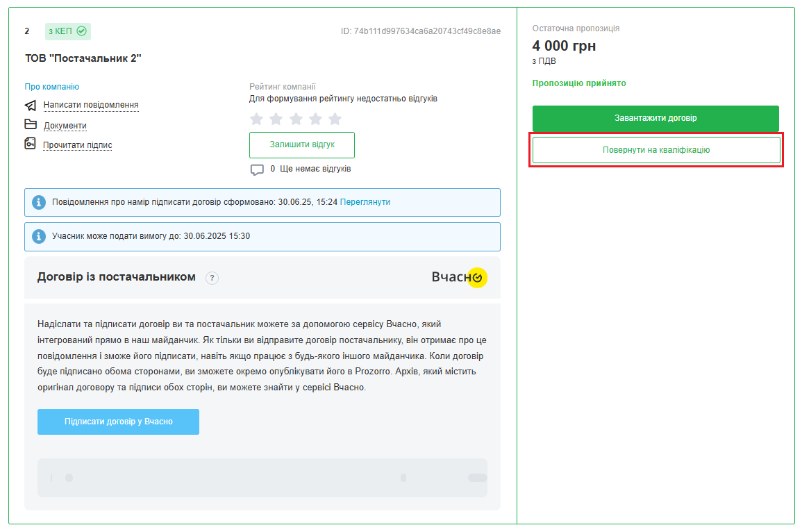Click the Вчасно logo
The image size is (802, 532).
click(x=459, y=277)
